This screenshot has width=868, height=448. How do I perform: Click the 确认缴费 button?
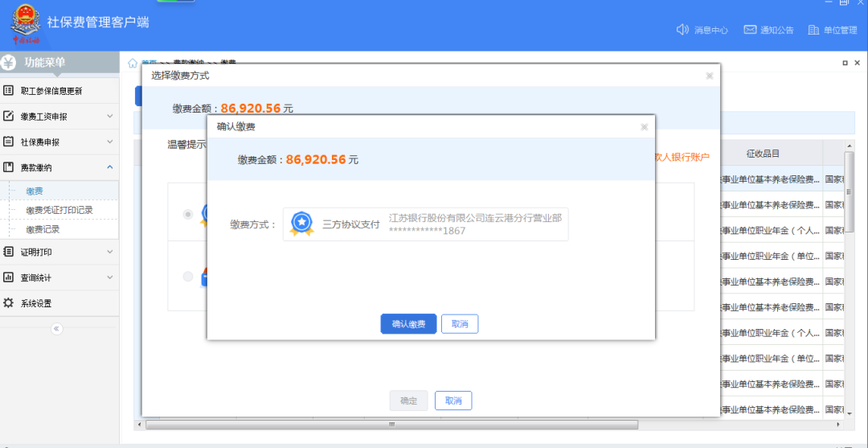[x=408, y=324]
